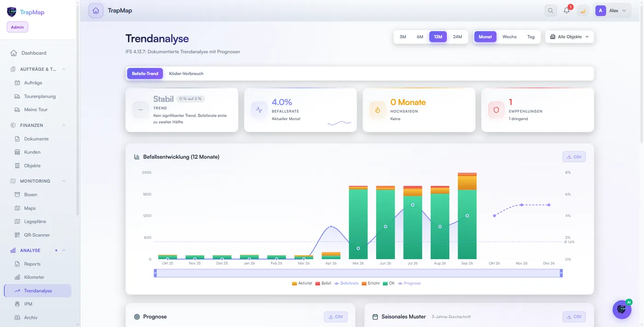Click the Boxen archive-box icon
This screenshot has height=327, width=644.
(17, 195)
